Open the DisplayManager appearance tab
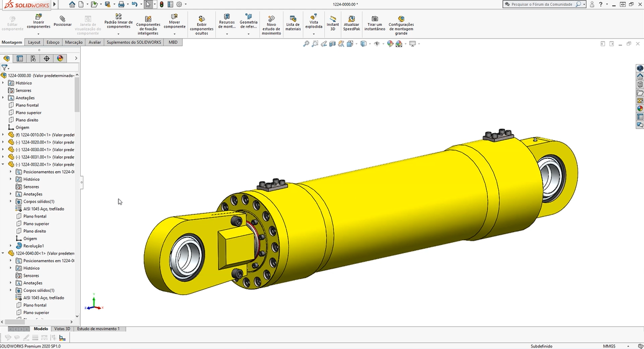 coord(60,58)
